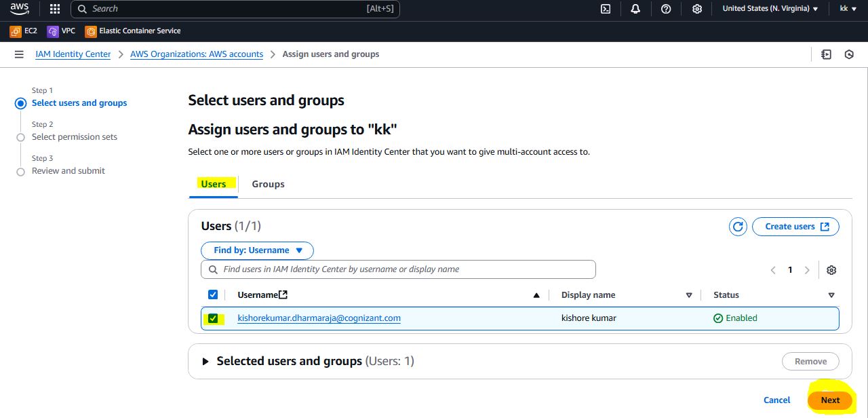Click the IAM Identity Center breadcrumb link
This screenshot has height=418, width=868.
(73, 54)
